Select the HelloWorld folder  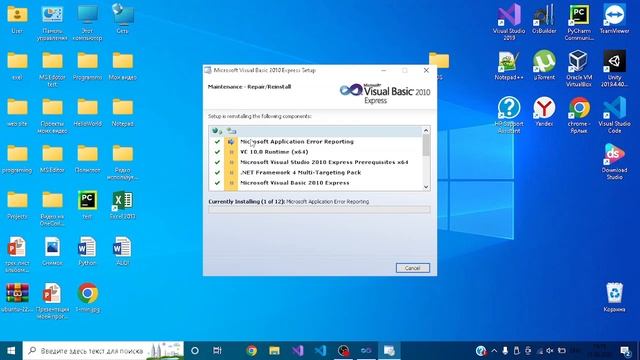point(87,111)
